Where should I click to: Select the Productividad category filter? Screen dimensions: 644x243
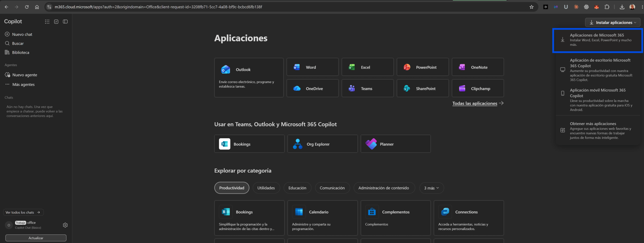[x=232, y=188]
